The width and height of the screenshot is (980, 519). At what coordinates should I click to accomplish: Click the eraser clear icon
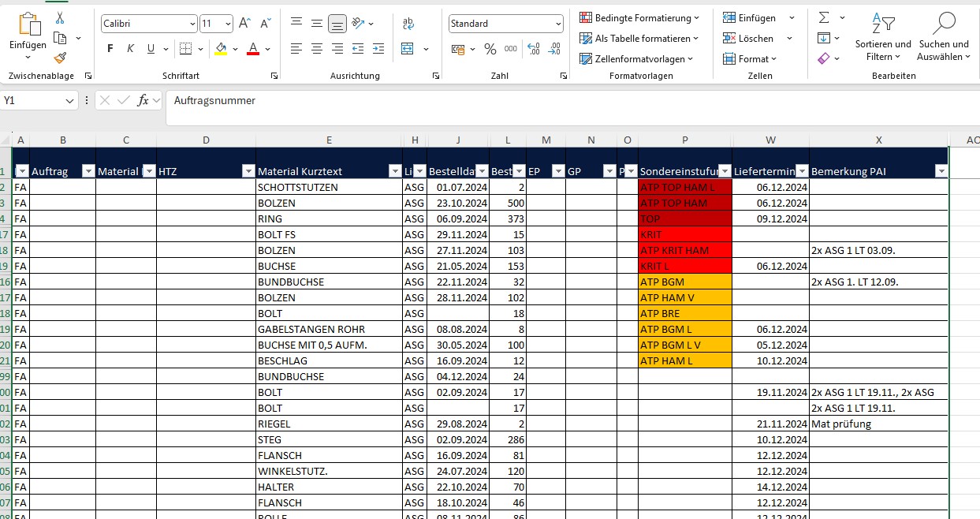[x=824, y=58]
